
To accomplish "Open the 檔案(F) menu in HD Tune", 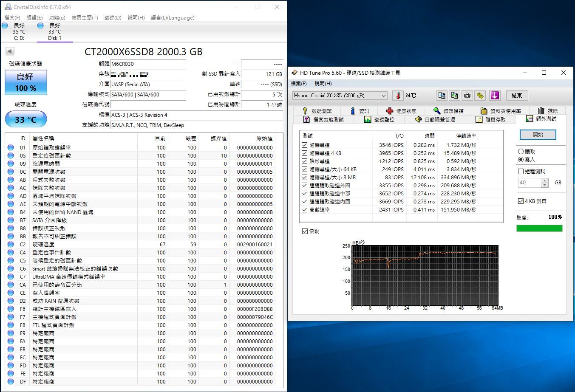I will [298, 84].
